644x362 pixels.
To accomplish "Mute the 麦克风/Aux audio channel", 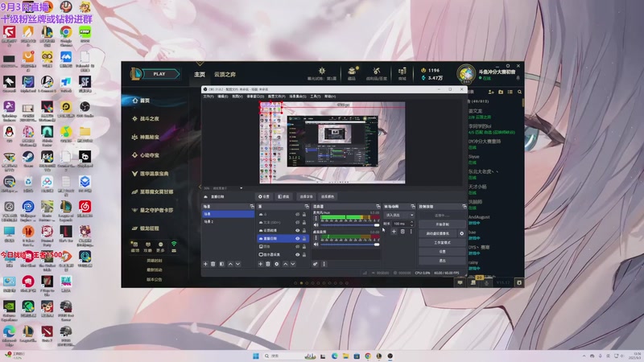I will pos(316,225).
